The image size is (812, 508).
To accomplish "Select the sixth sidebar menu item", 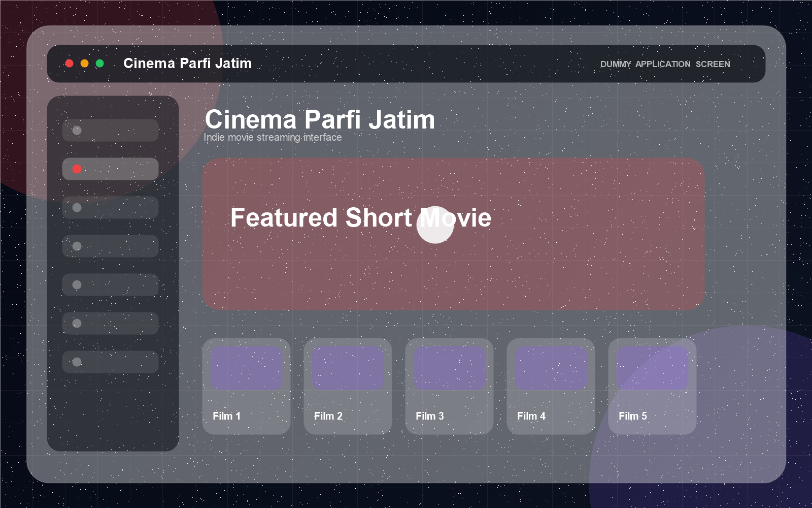I will (x=110, y=324).
